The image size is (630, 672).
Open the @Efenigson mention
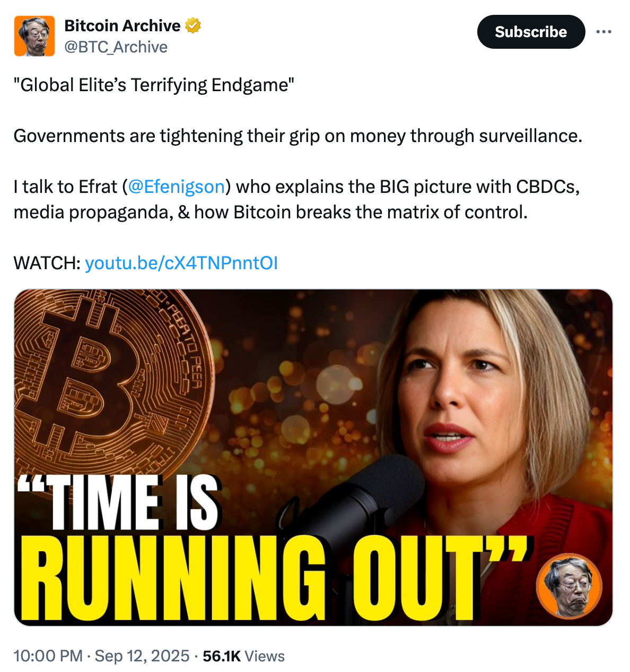pos(177,187)
